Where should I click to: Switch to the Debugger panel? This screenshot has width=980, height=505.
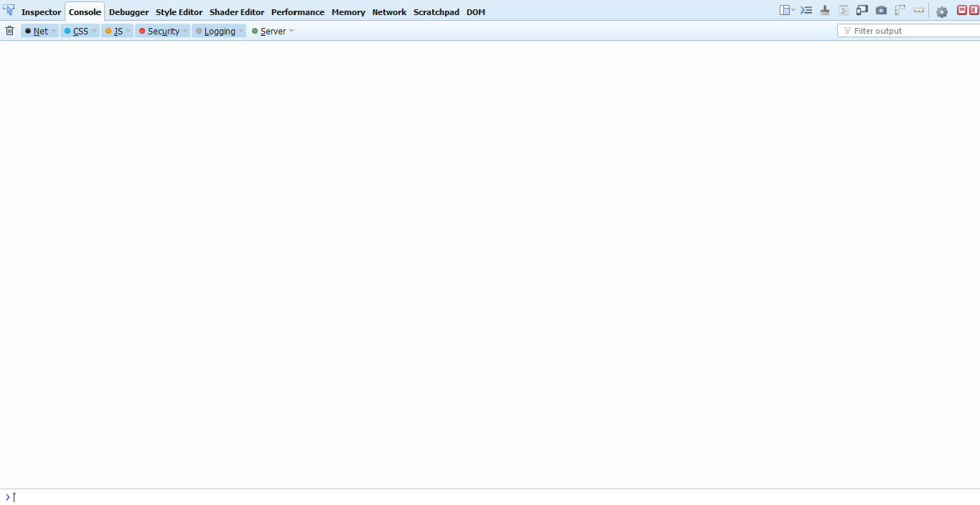click(129, 11)
